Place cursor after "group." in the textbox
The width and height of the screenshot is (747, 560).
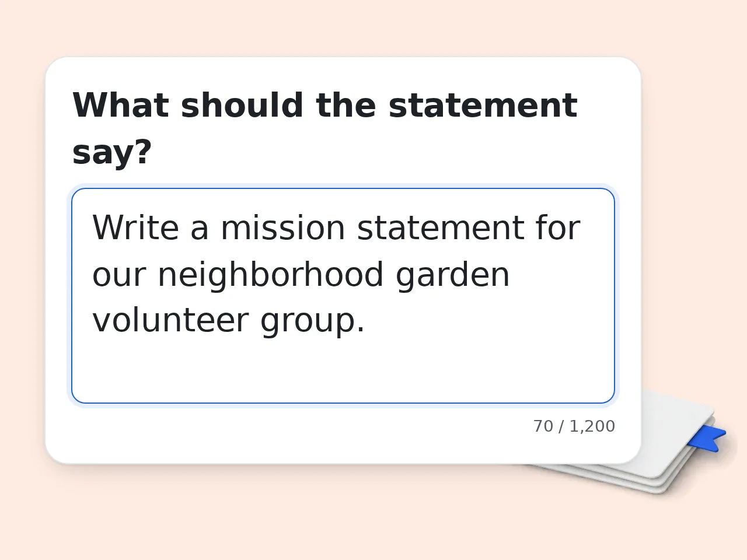[366, 320]
